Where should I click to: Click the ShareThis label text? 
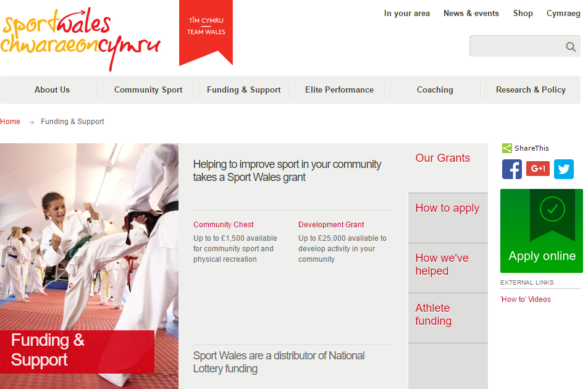pyautogui.click(x=531, y=148)
